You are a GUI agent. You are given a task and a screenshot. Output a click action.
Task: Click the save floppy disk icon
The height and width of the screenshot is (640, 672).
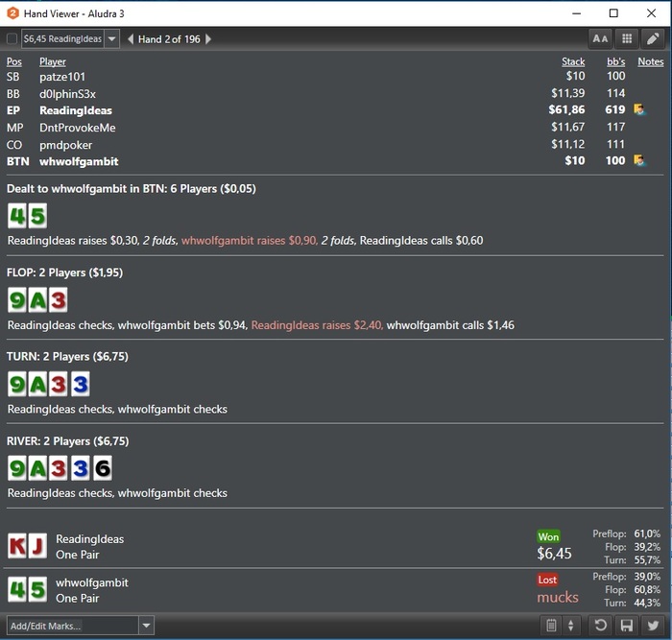click(627, 626)
